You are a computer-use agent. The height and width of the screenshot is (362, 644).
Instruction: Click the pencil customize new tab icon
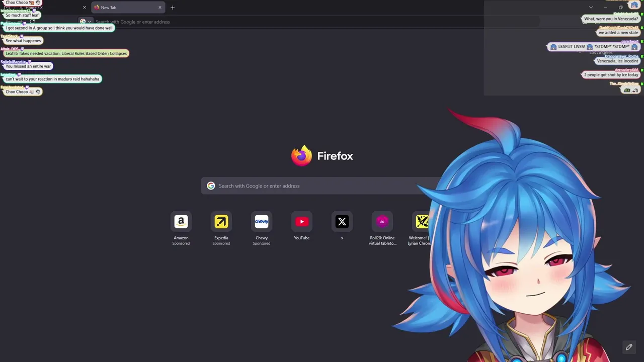tap(629, 347)
